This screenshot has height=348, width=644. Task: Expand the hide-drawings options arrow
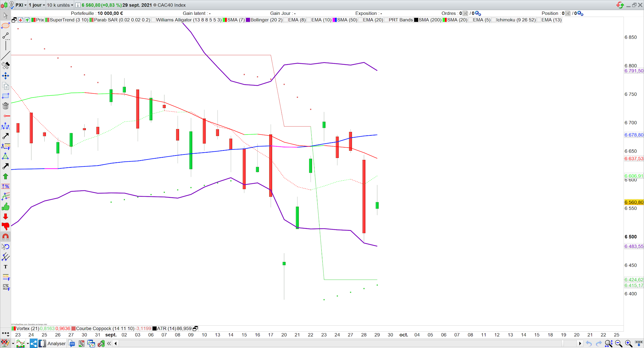[x=13, y=344]
